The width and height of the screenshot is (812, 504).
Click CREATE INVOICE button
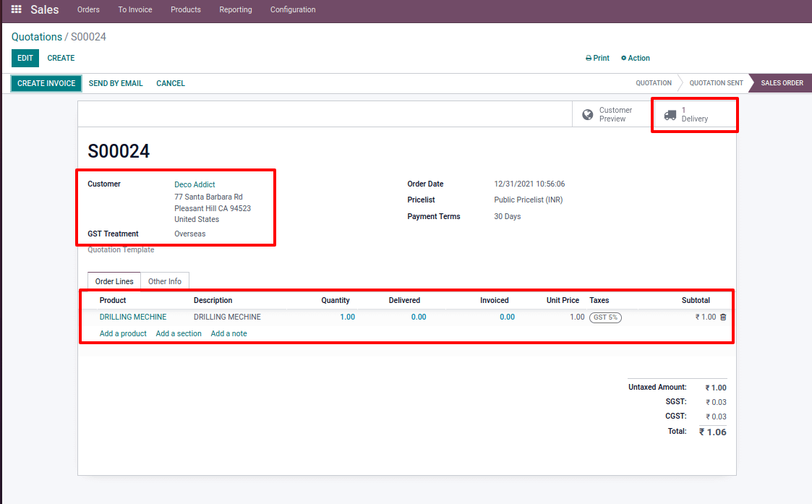coord(46,83)
